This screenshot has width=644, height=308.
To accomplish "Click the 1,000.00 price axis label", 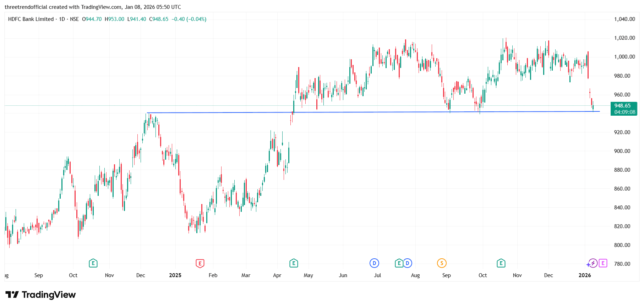I will pos(624,57).
